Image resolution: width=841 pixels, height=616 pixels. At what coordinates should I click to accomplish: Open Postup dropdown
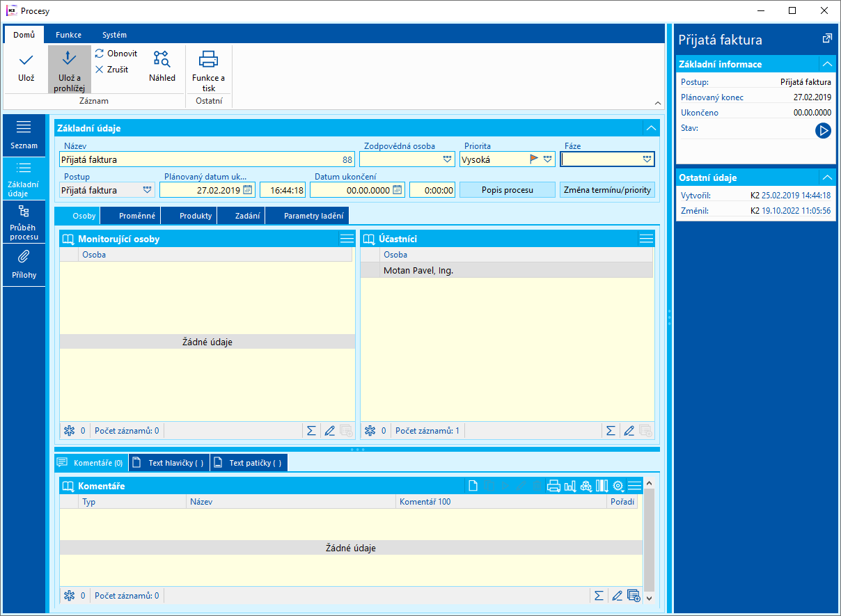pos(147,190)
